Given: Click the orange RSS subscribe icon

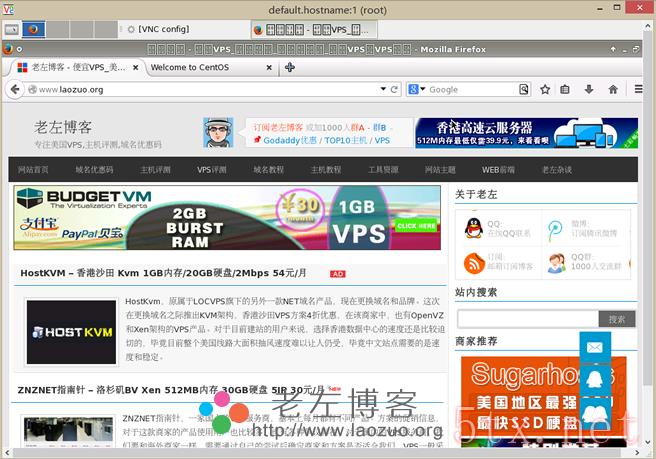Looking at the screenshot, I should point(474,264).
